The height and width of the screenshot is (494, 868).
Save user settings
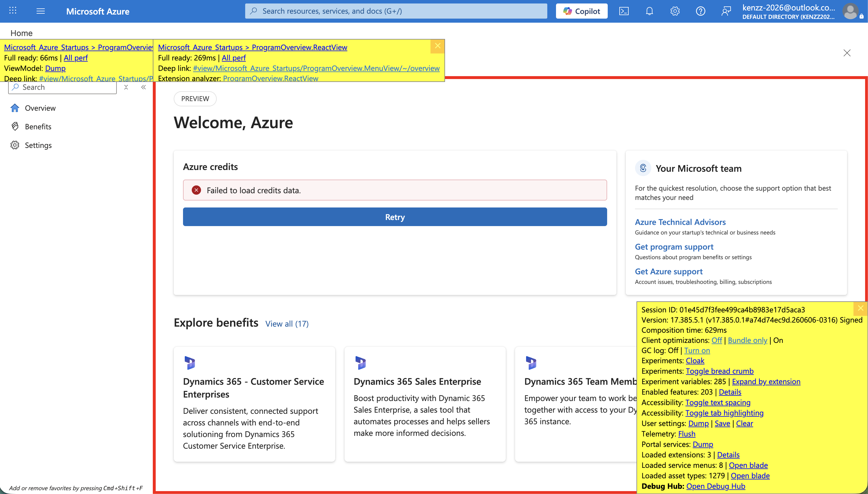(722, 423)
